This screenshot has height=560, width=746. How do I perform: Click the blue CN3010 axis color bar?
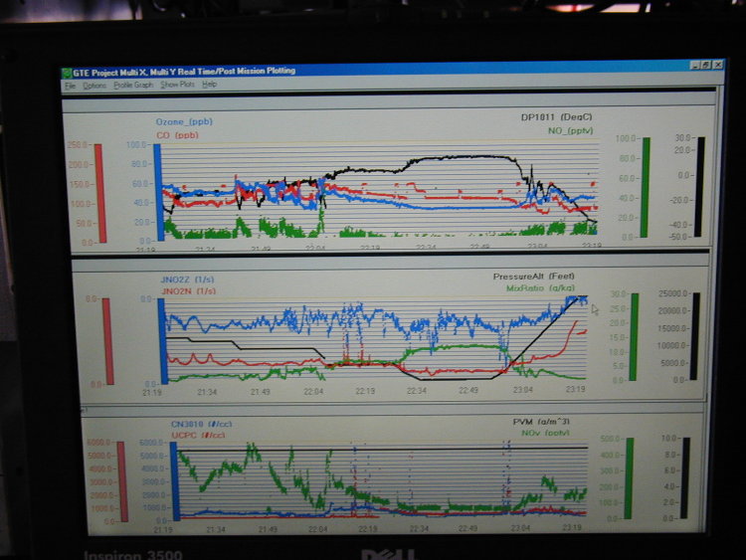(175, 481)
